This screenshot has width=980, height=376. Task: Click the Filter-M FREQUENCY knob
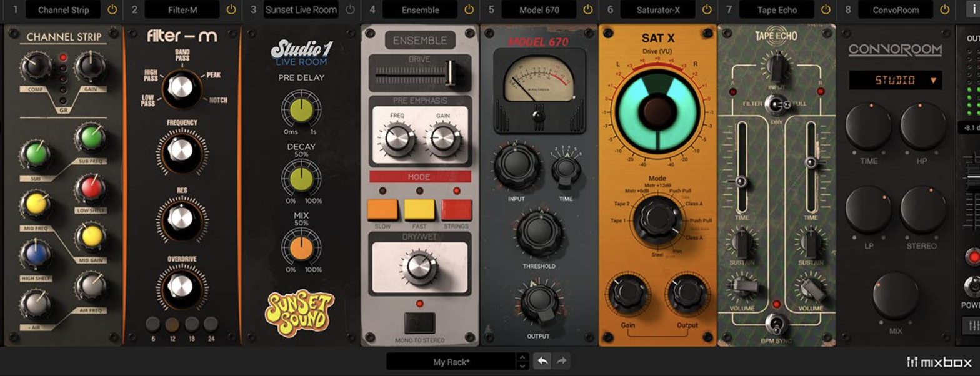(x=181, y=150)
